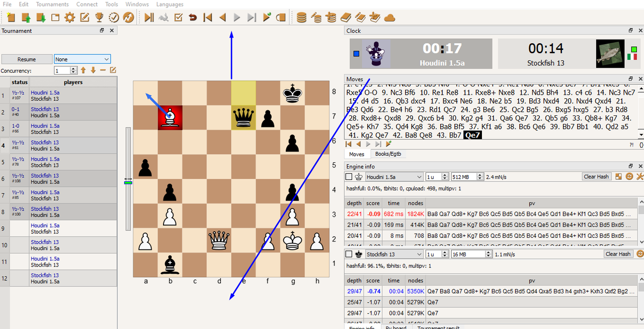Image resolution: width=644 pixels, height=329 pixels.
Task: Click the dotted circle checkmark toolbar icon
Action: 114,17
